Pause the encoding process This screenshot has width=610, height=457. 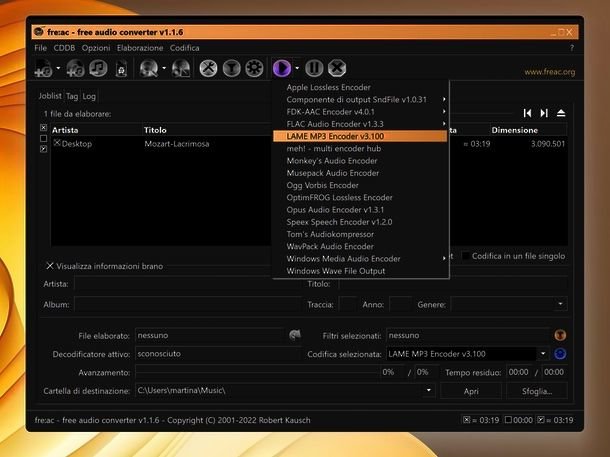pyautogui.click(x=314, y=68)
